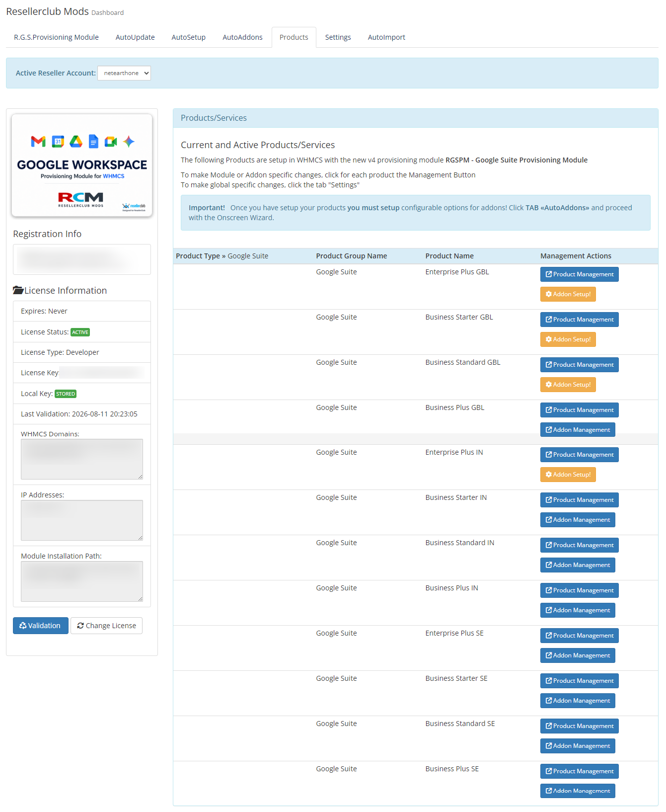Click the Validation button
The height and width of the screenshot is (812, 666).
(41, 626)
